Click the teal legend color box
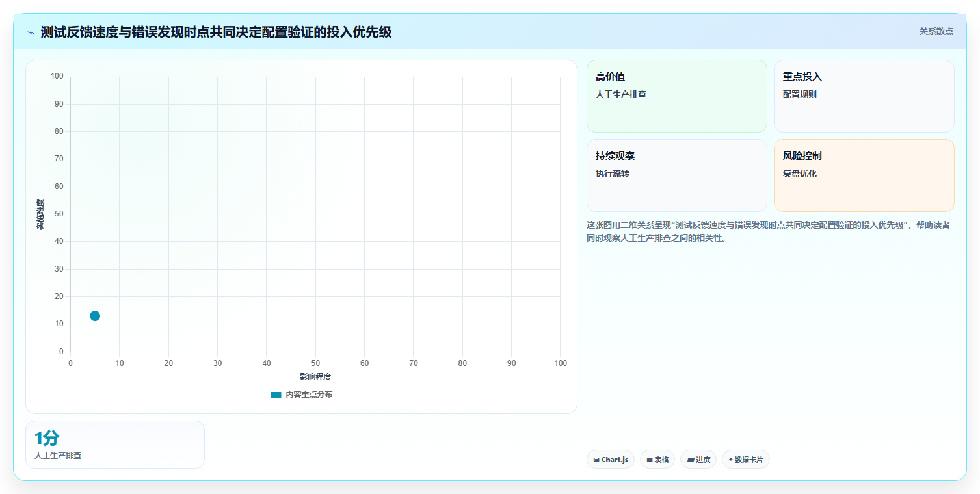980x494 pixels. click(276, 395)
